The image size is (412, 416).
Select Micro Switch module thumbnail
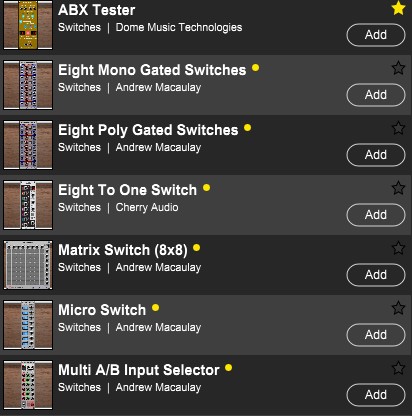tap(28, 325)
